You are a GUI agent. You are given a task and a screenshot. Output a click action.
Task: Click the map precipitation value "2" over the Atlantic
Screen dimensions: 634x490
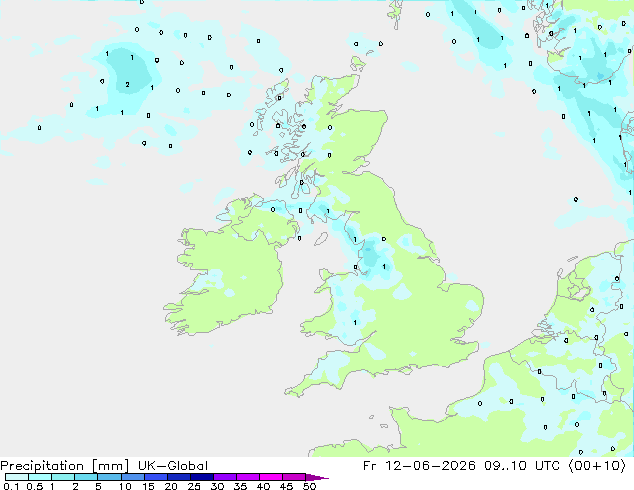[x=127, y=84]
